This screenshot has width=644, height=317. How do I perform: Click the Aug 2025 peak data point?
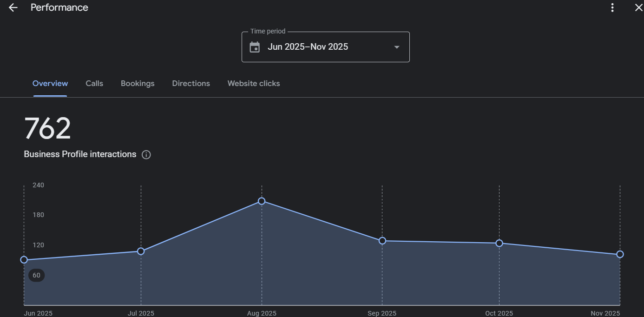coord(262,201)
